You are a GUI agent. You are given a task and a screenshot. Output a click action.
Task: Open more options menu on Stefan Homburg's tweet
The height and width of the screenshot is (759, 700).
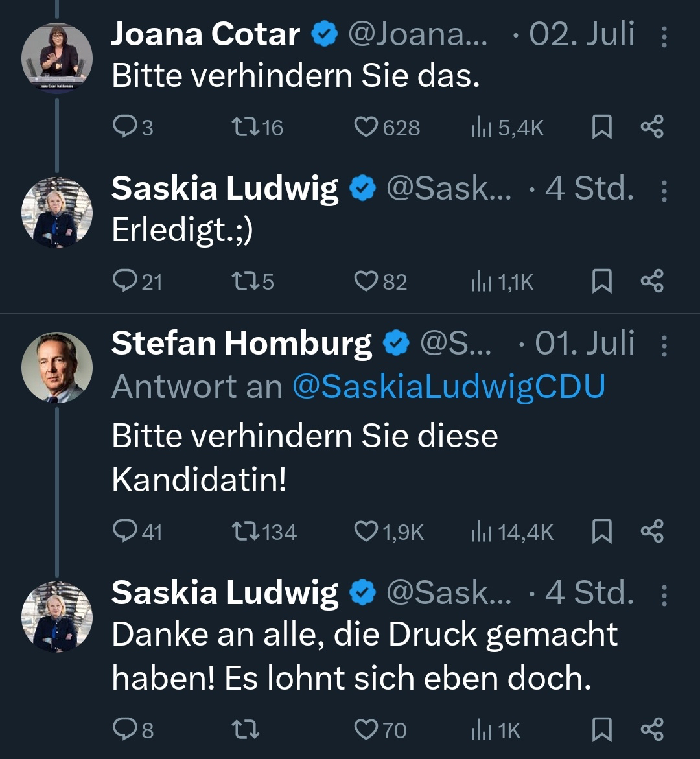coord(664,345)
